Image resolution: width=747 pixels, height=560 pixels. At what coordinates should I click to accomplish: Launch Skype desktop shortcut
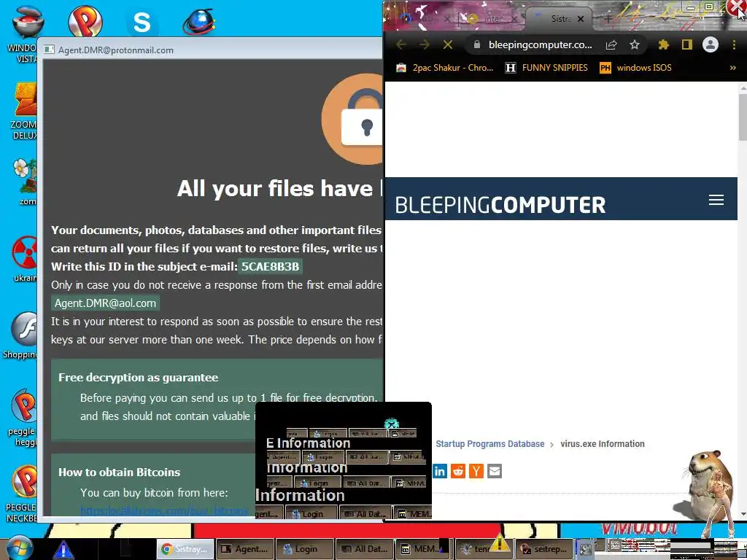[142, 23]
